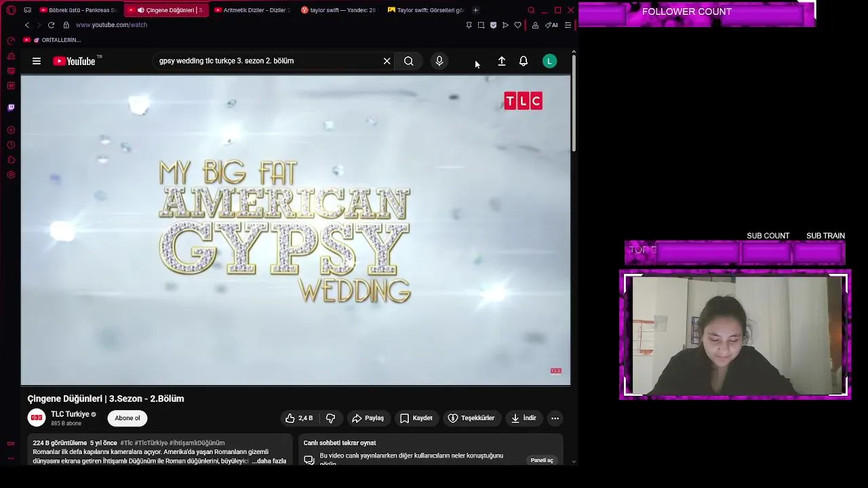The image size is (868, 488).
Task: Open the shield ad blocker toolbar icon
Action: tap(493, 25)
